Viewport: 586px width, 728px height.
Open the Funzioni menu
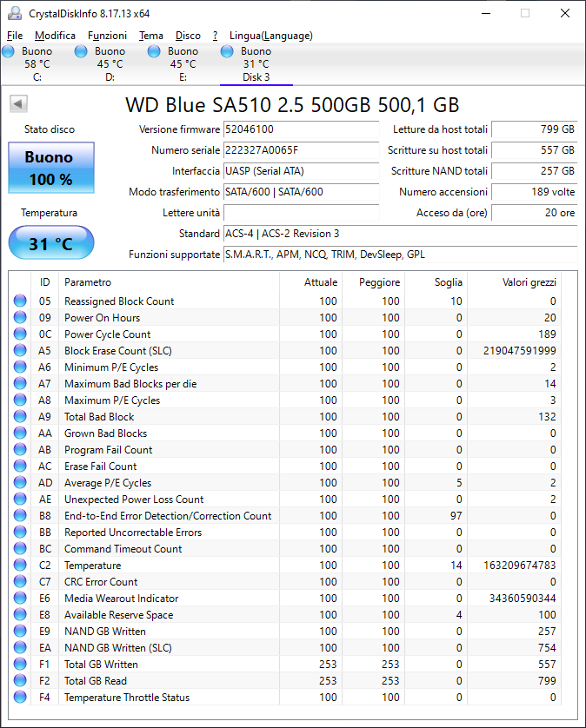[x=107, y=36]
